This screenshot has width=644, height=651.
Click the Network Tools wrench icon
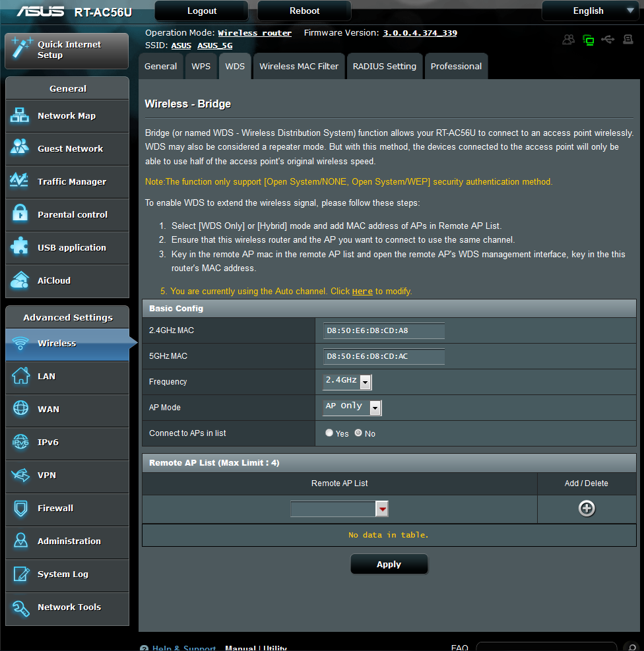[x=20, y=608]
